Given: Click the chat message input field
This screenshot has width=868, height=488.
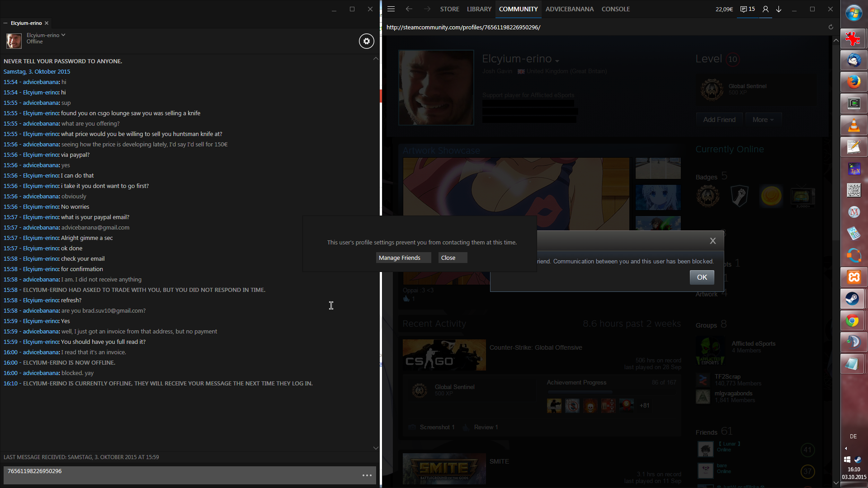Looking at the screenshot, I should coord(181,475).
